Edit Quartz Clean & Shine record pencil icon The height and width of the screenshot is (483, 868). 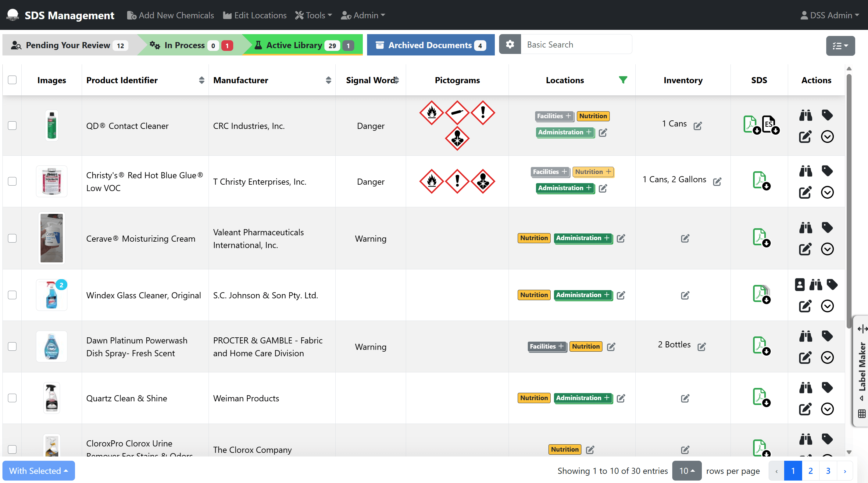(x=805, y=409)
